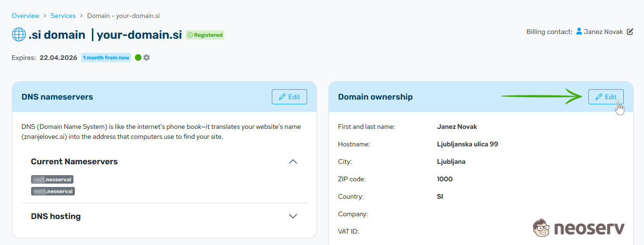644x245 pixels.
Task: Click the city value Ljubljana
Action: coord(451,161)
